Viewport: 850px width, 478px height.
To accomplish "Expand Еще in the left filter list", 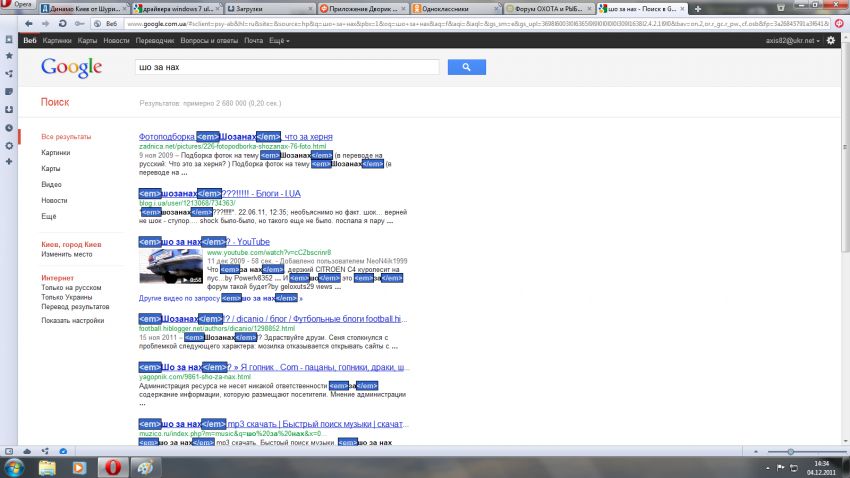I will pos(49,216).
